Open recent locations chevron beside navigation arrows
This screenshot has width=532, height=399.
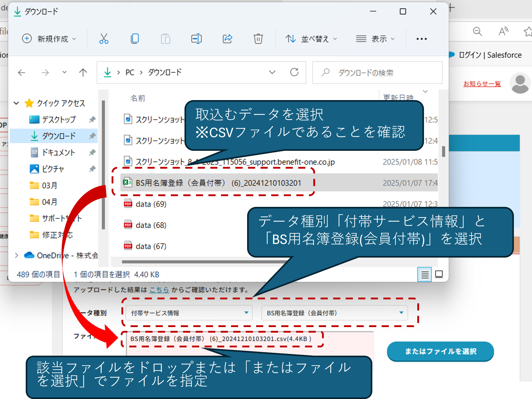[x=64, y=72]
